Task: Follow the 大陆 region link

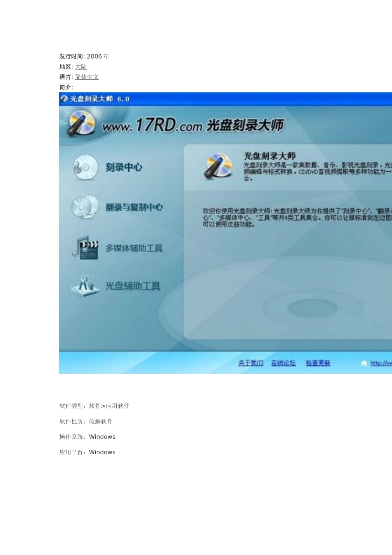Action: (81, 66)
